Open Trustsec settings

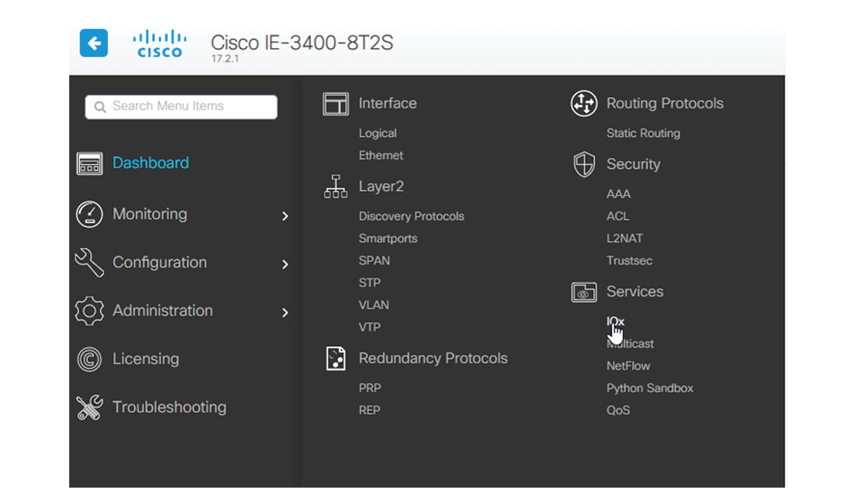tap(629, 260)
